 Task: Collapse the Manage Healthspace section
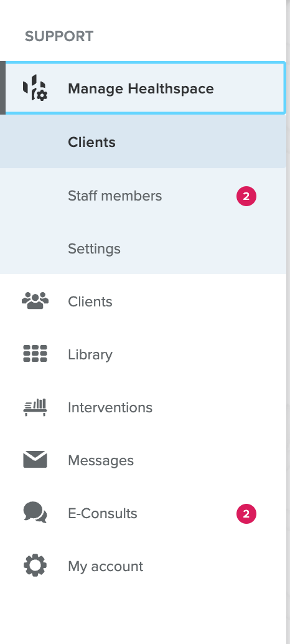point(143,88)
